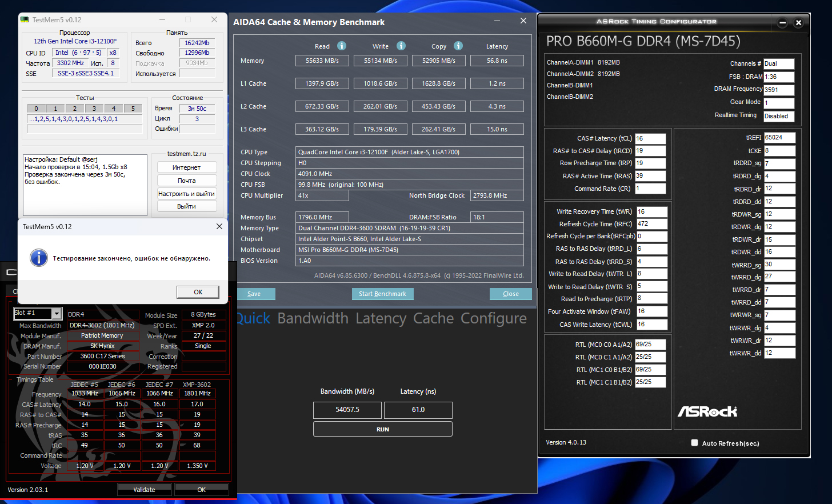Image resolution: width=832 pixels, height=504 pixels.
Task: Click the Bandwidth (MB/s) result field 54057.5
Action: coord(347,410)
